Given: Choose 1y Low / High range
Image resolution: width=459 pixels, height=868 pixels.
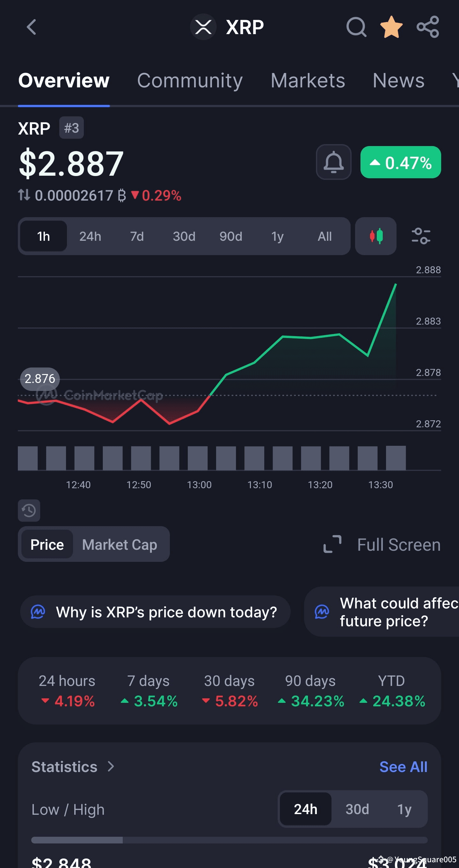Looking at the screenshot, I should [404, 809].
